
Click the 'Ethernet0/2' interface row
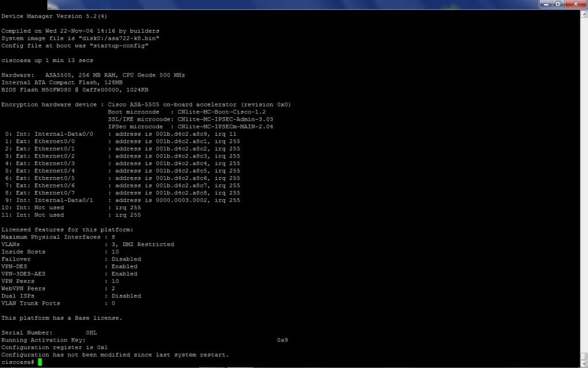tap(122, 156)
